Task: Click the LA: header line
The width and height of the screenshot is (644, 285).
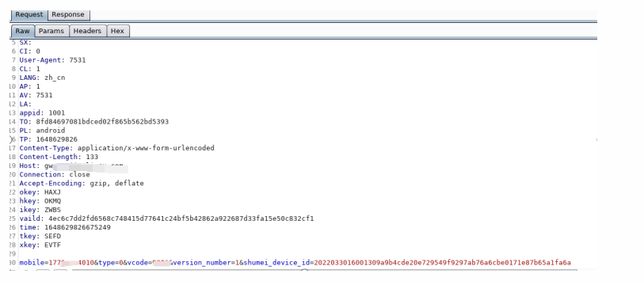Action: point(25,104)
